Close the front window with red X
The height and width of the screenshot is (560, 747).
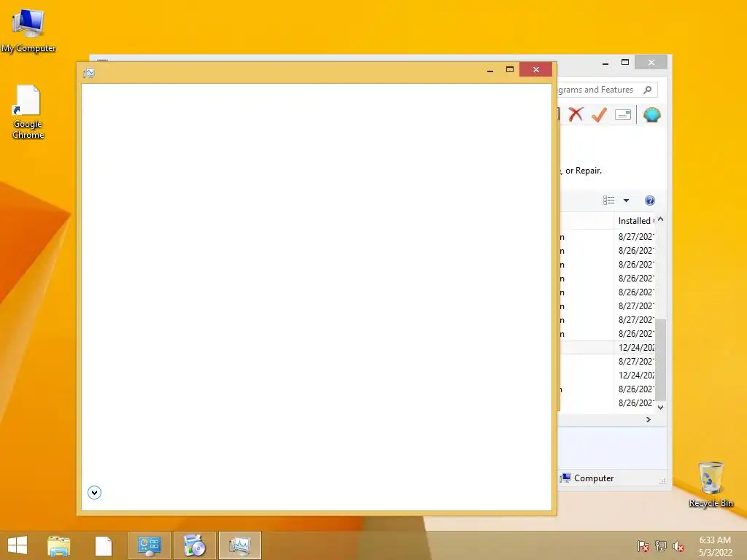click(x=535, y=69)
